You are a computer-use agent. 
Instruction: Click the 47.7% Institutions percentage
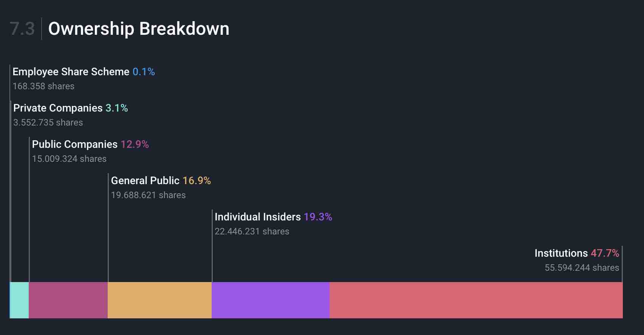pyautogui.click(x=605, y=253)
